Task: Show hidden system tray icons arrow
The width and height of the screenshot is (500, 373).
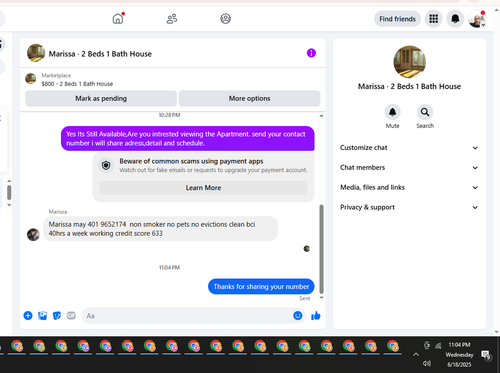Action: tap(416, 354)
